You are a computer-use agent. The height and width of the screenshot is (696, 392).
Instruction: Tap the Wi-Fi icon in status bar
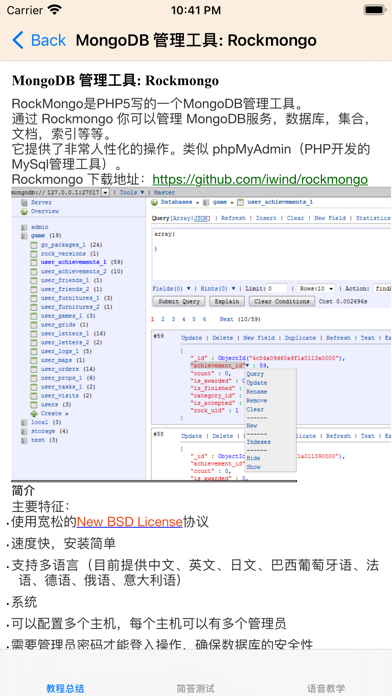coord(55,10)
